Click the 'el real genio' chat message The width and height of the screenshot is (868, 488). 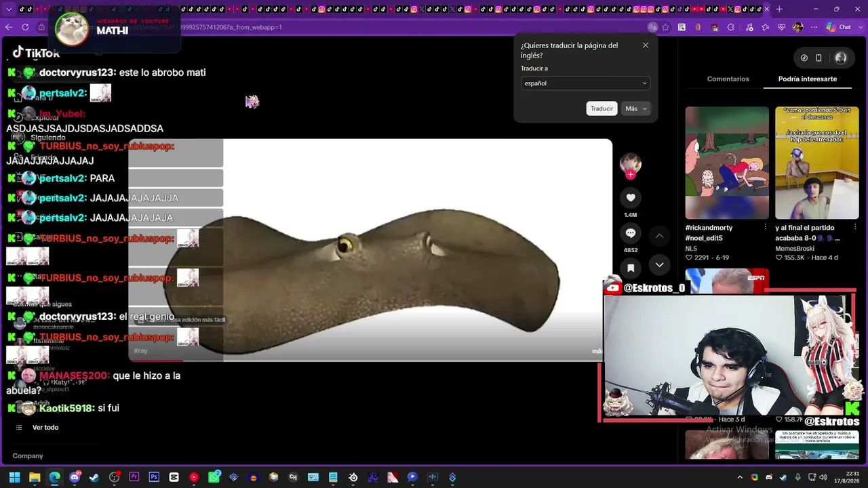[90, 317]
